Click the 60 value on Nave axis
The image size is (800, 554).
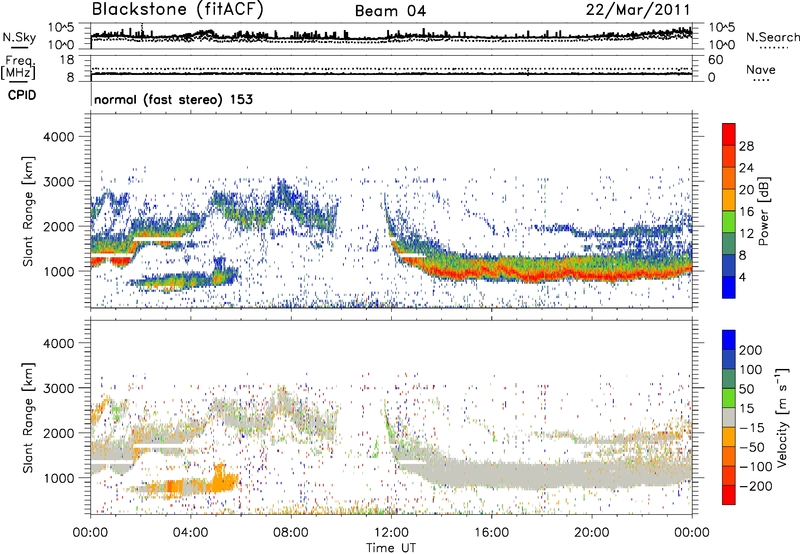[715, 60]
